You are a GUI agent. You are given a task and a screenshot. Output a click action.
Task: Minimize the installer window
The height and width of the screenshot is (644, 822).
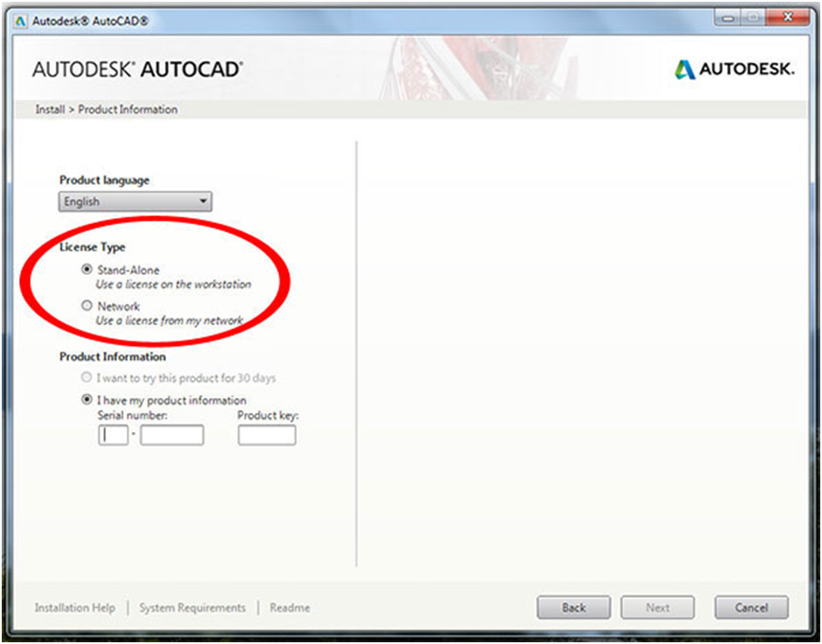728,19
